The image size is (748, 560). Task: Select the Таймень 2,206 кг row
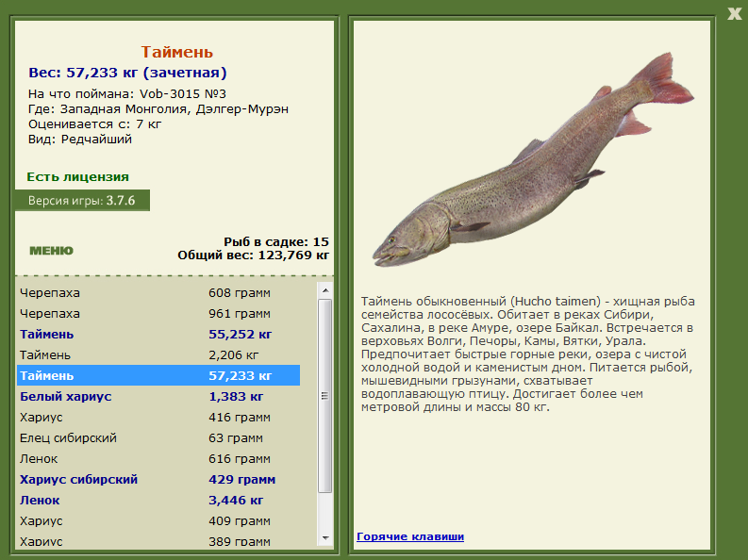point(158,355)
